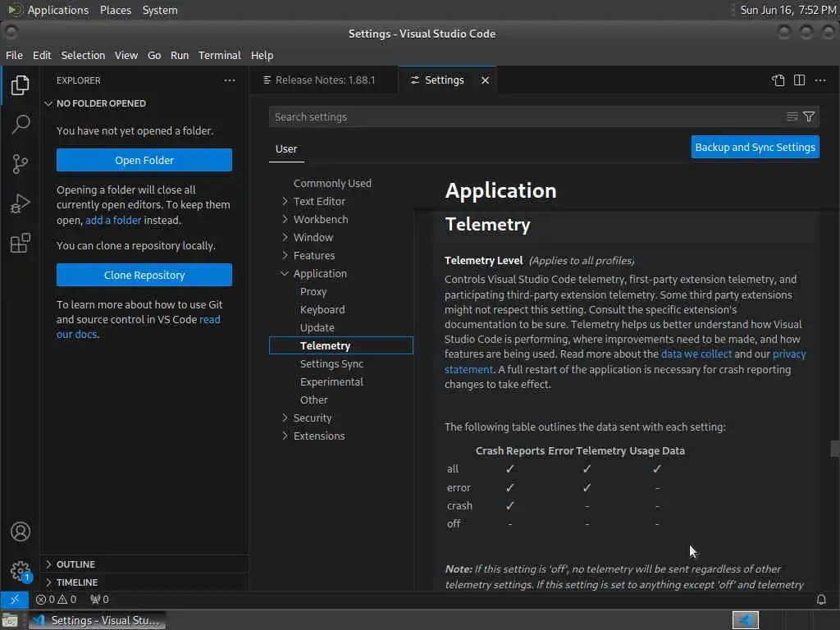Open the Run menu

tap(180, 55)
